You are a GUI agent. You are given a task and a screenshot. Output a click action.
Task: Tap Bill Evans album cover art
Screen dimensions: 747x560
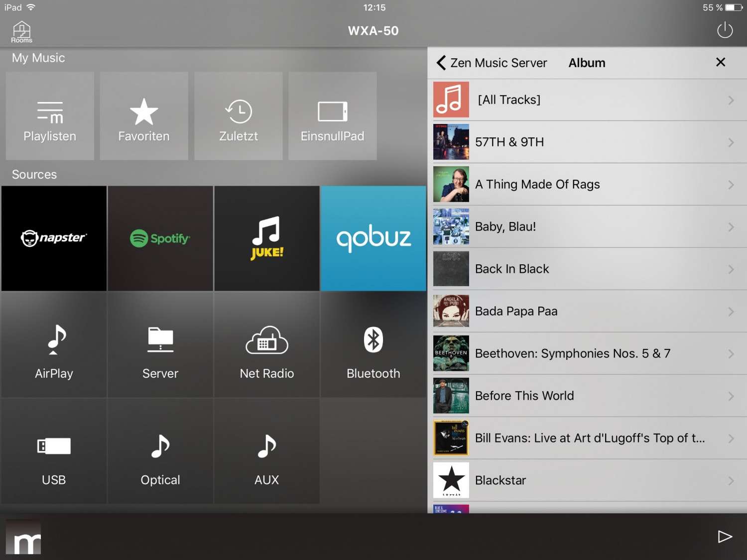tap(451, 438)
